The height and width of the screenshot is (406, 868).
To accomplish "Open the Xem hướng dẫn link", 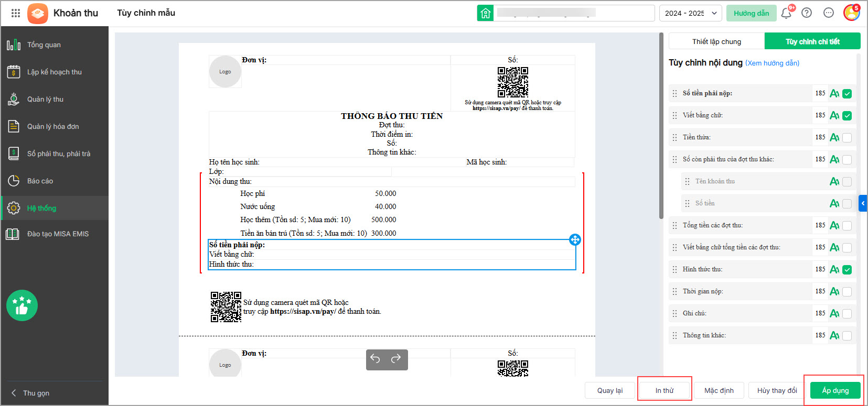I will click(772, 63).
